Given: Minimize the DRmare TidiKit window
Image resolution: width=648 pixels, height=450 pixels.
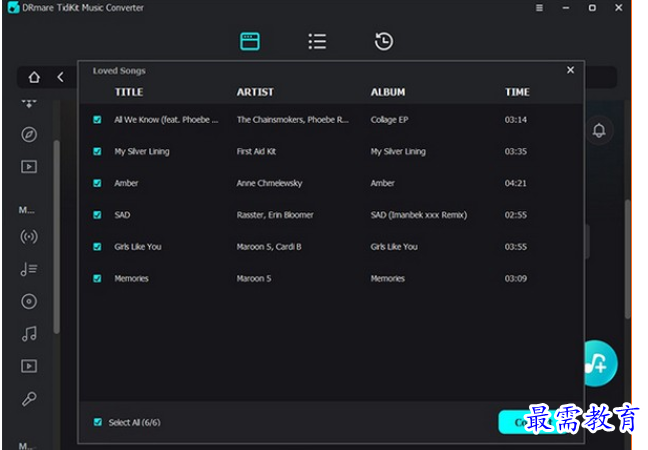Looking at the screenshot, I should (x=566, y=8).
